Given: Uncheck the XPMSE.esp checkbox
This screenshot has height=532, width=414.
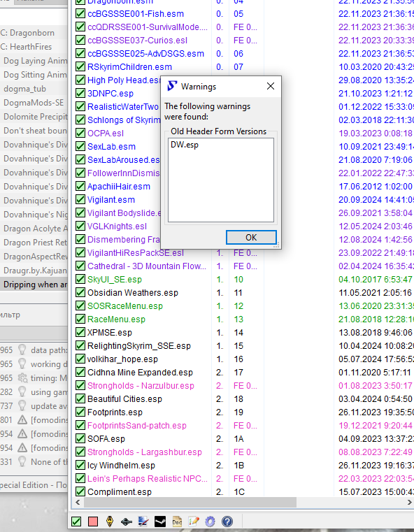Looking at the screenshot, I should click(80, 332).
